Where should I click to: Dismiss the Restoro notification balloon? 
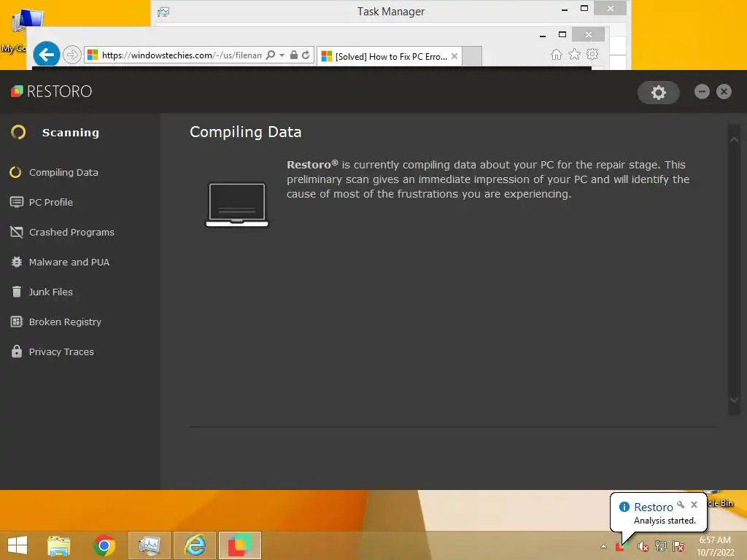[x=694, y=505]
